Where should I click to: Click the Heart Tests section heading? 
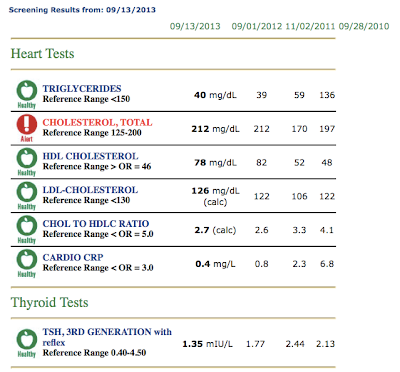(x=42, y=54)
